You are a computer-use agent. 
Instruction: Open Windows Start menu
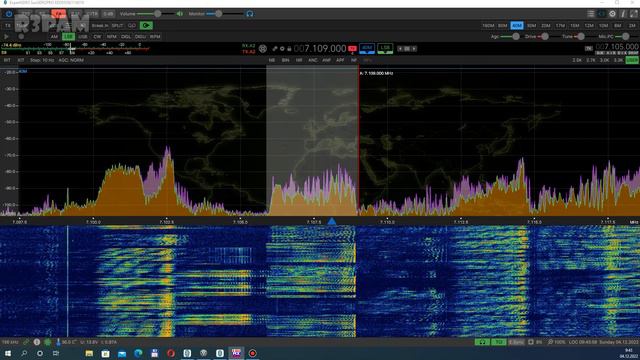(x=7, y=353)
